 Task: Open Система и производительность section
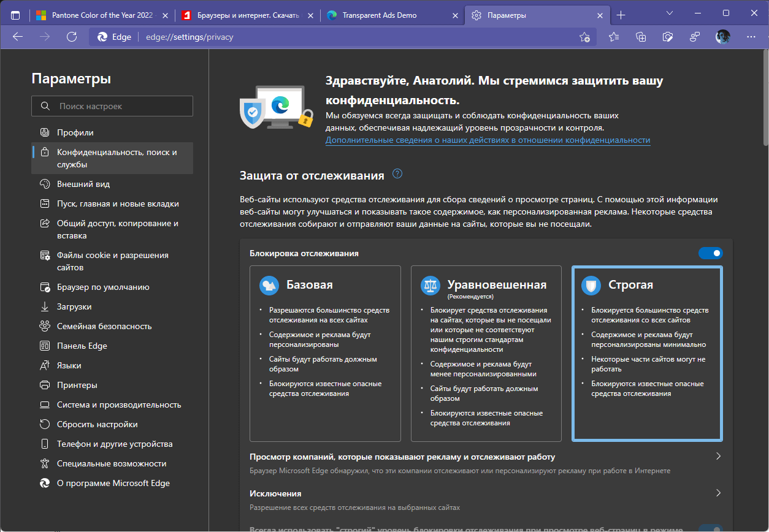coord(112,405)
